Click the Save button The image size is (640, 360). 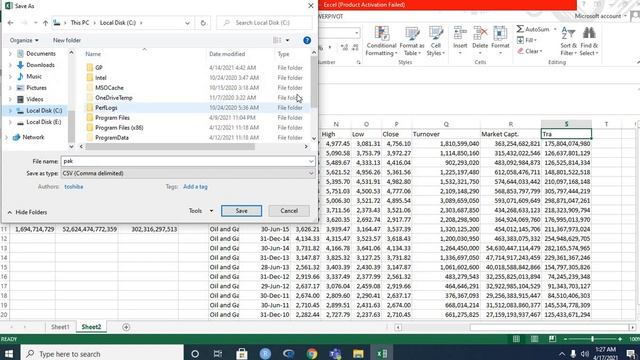coord(241,211)
